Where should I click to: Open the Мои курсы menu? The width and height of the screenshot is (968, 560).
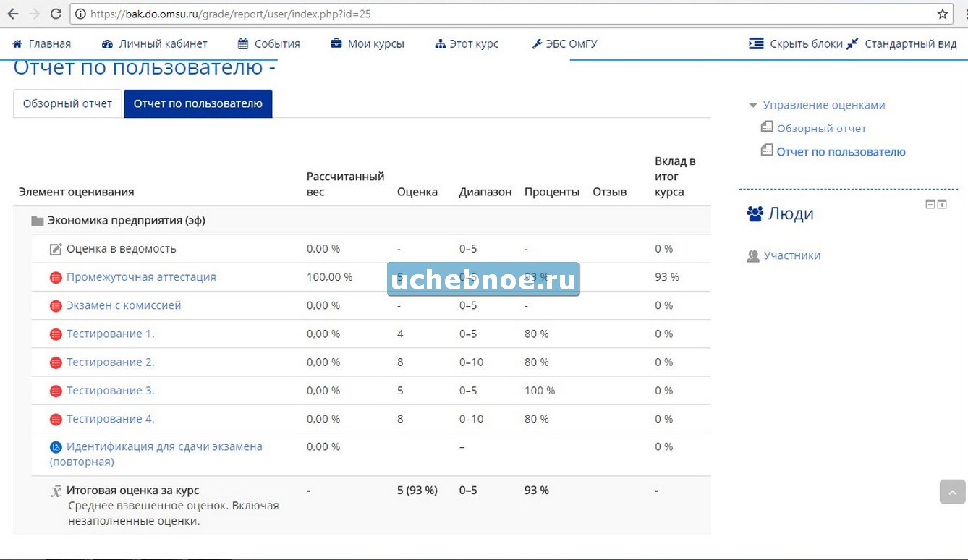(x=368, y=43)
